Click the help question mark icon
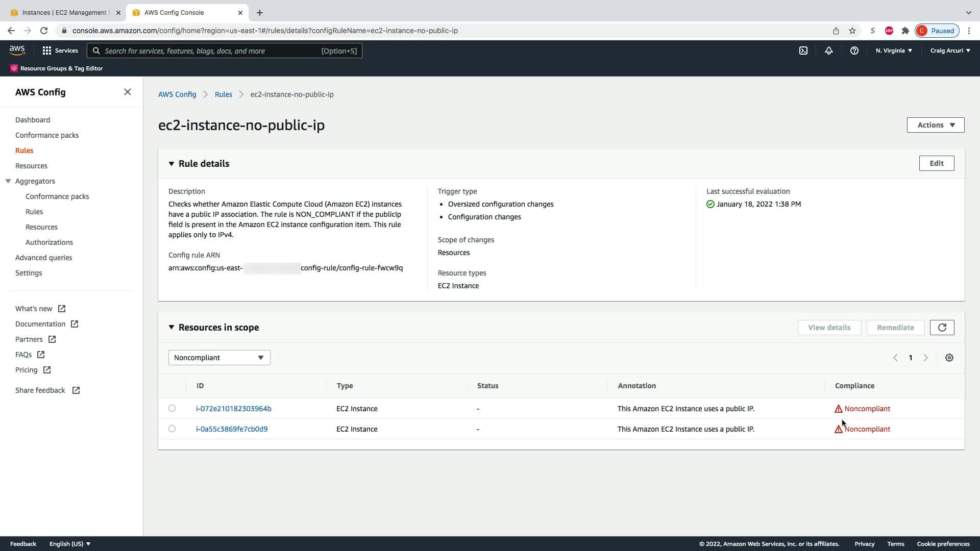The width and height of the screenshot is (980, 551). click(854, 51)
